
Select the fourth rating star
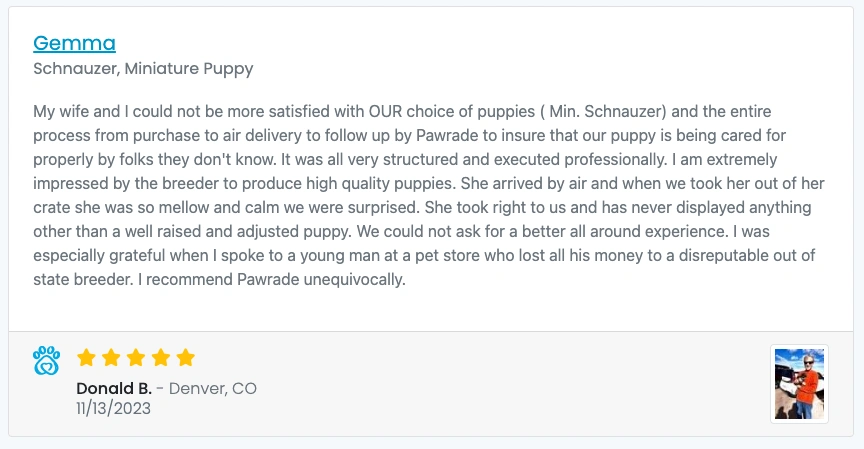pyautogui.click(x=161, y=358)
